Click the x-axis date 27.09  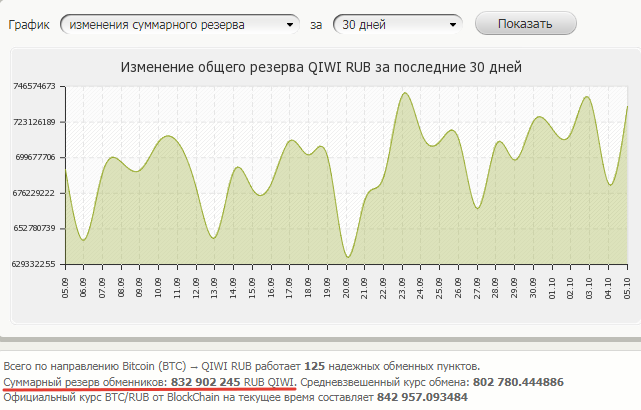(477, 288)
